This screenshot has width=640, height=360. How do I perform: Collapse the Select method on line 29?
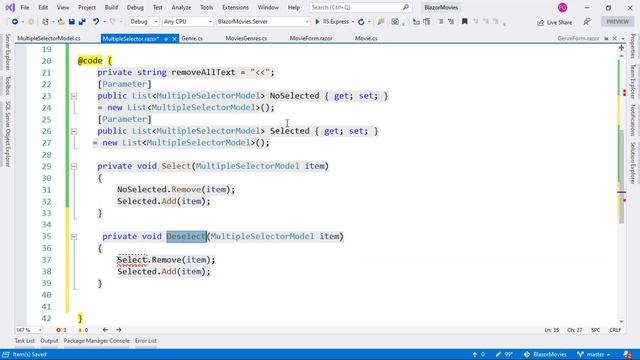[74, 167]
